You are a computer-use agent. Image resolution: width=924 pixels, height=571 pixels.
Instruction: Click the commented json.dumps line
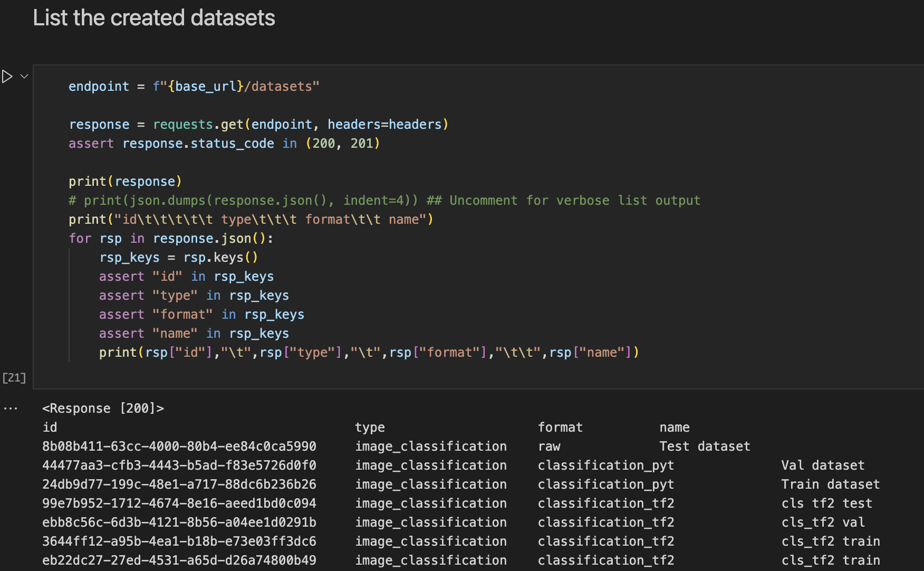384,201
